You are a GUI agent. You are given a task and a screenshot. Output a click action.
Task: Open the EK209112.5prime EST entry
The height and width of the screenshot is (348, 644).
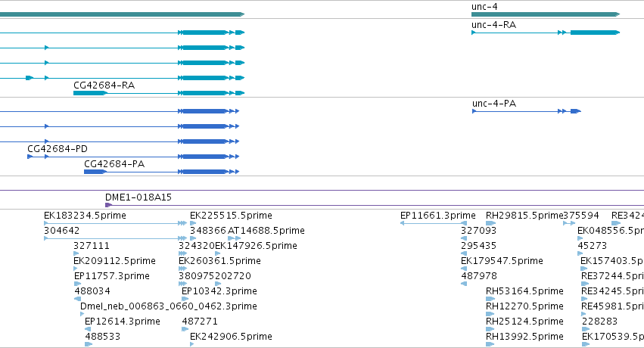click(x=114, y=261)
